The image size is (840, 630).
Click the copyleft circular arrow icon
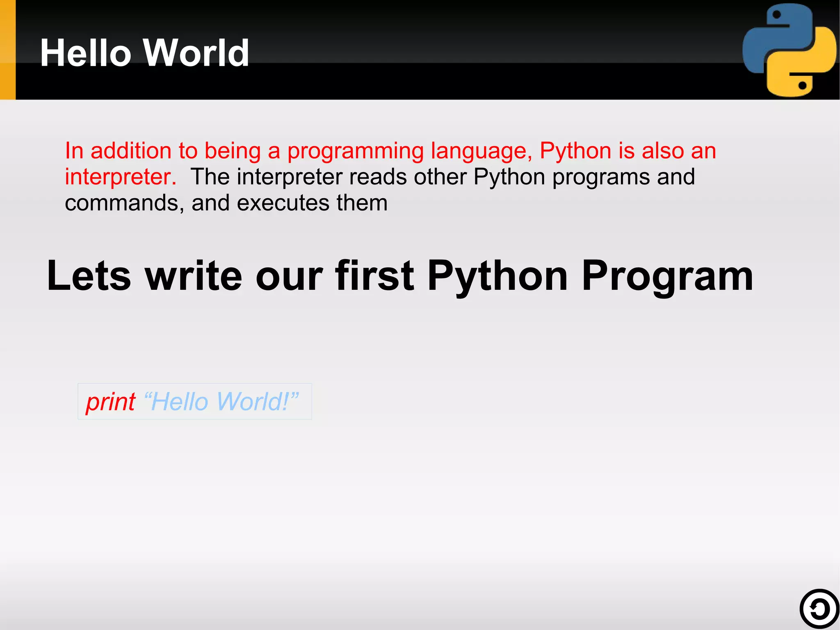tap(819, 609)
